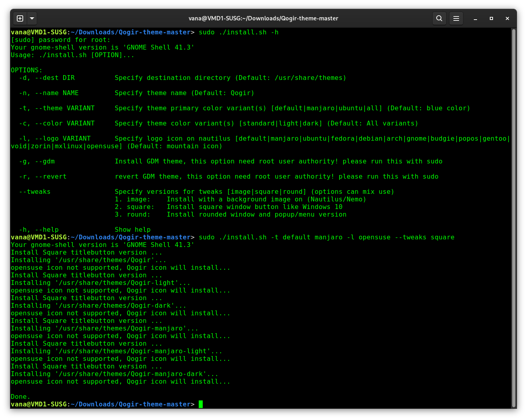527x420 pixels.
Task: Open the terminal search with the magnifier icon
Action: click(x=439, y=18)
